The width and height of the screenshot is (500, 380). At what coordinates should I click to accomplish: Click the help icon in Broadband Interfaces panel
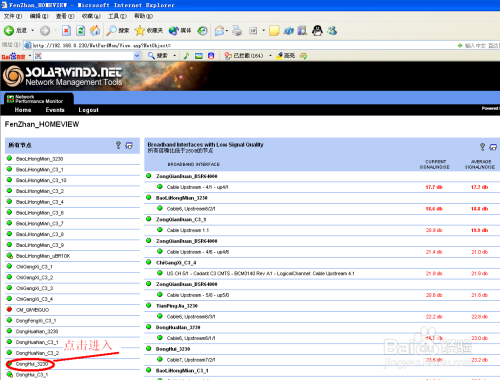coord(482,147)
